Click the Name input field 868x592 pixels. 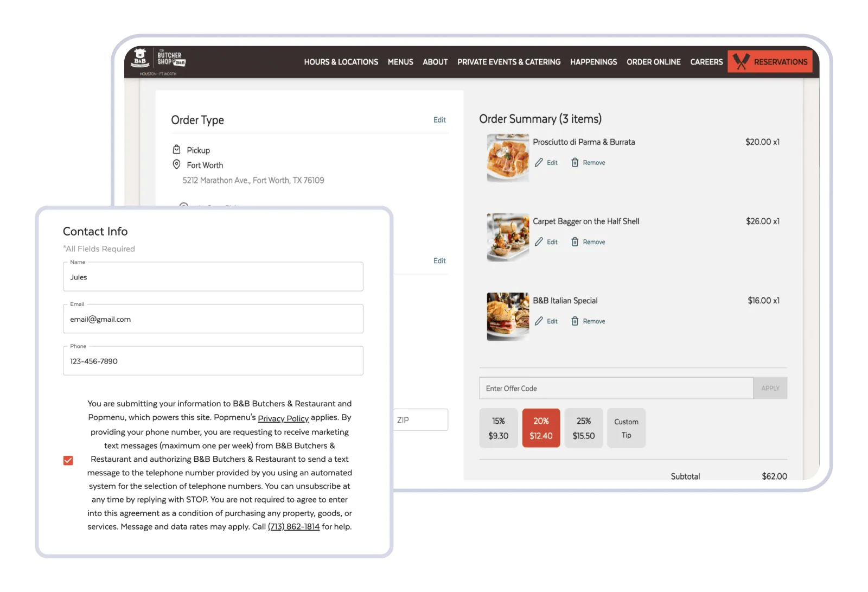[213, 277]
